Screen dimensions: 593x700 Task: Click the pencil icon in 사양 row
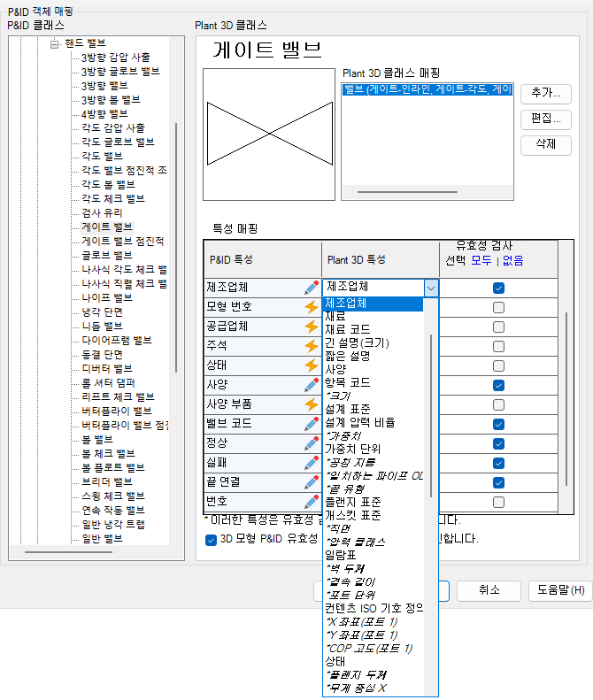pos(312,385)
